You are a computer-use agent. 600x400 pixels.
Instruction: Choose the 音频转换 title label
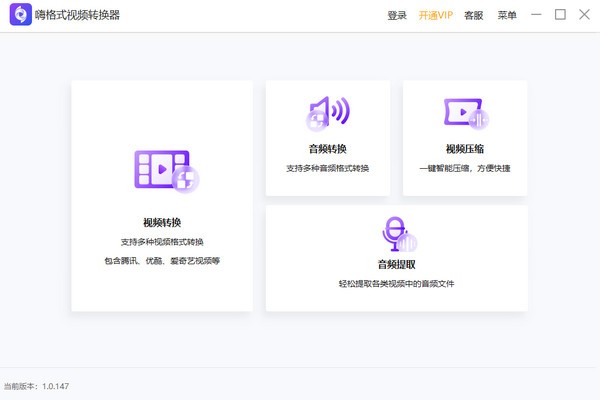[x=328, y=149]
